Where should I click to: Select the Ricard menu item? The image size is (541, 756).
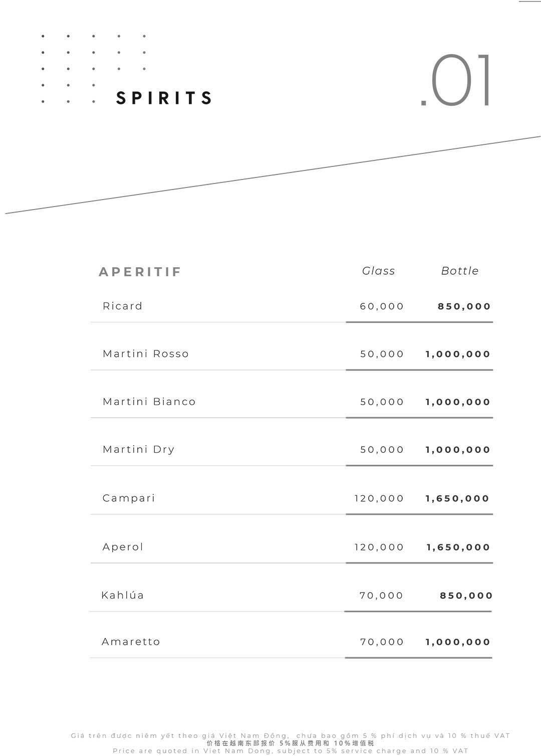click(x=123, y=306)
